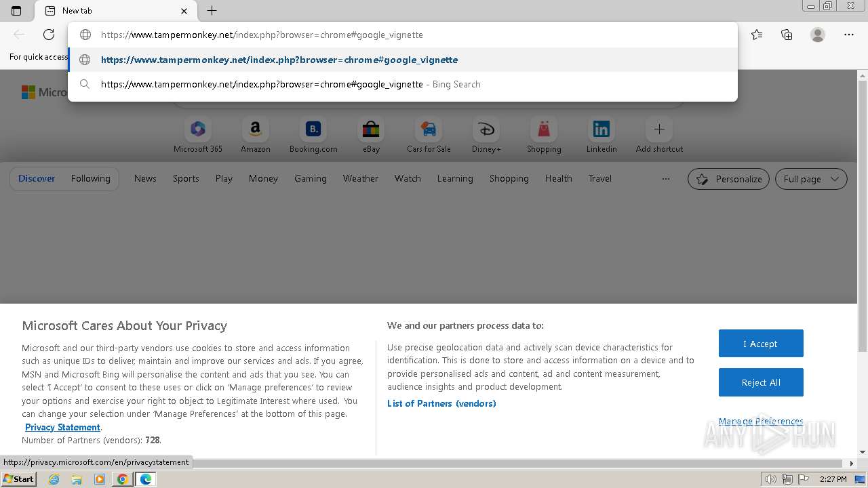Open the Travel category

coord(600,178)
